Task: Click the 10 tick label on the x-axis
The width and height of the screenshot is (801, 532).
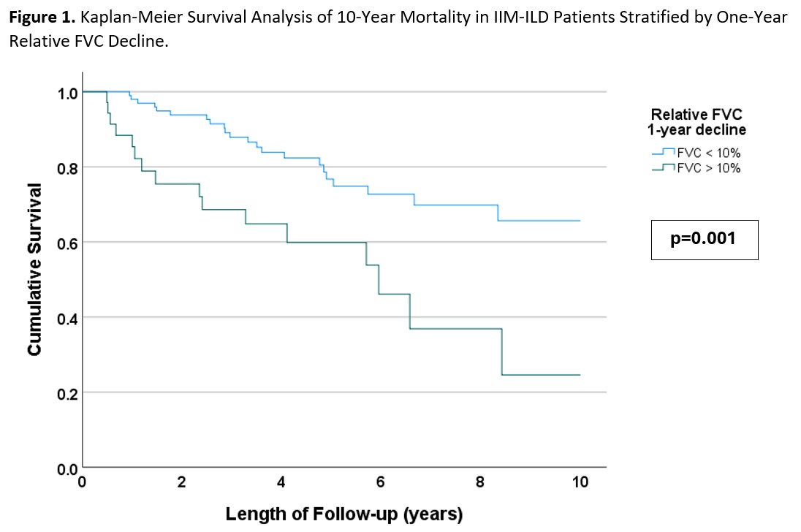Action: (x=580, y=482)
